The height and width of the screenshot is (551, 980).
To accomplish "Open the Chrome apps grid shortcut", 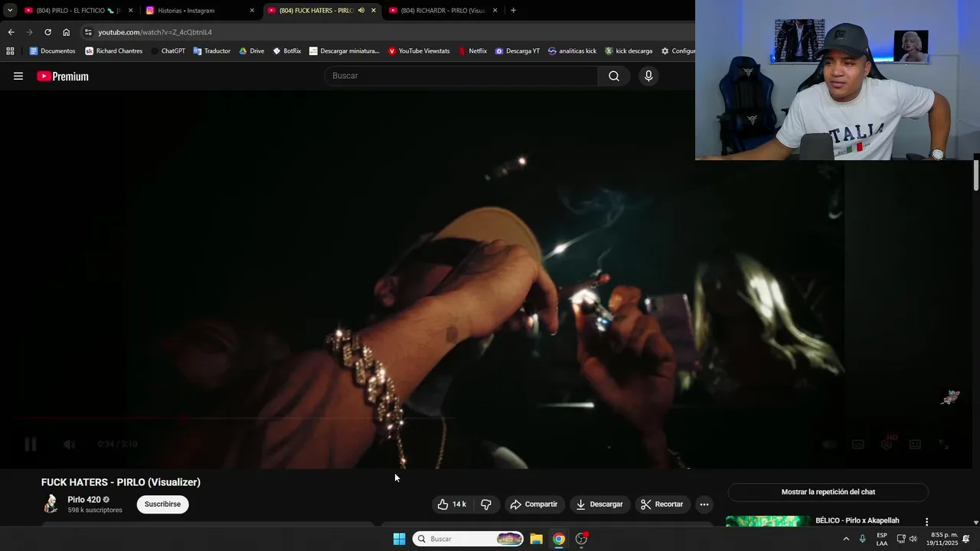I will [10, 51].
